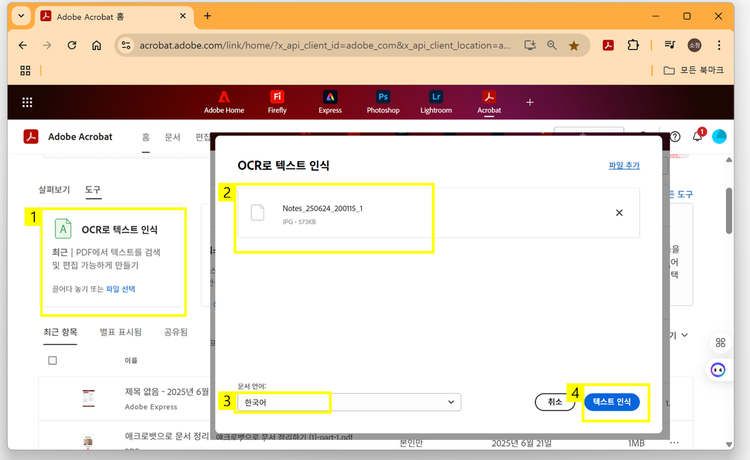Click the address bar URL
Screen dimensions: 750x460
(325, 45)
